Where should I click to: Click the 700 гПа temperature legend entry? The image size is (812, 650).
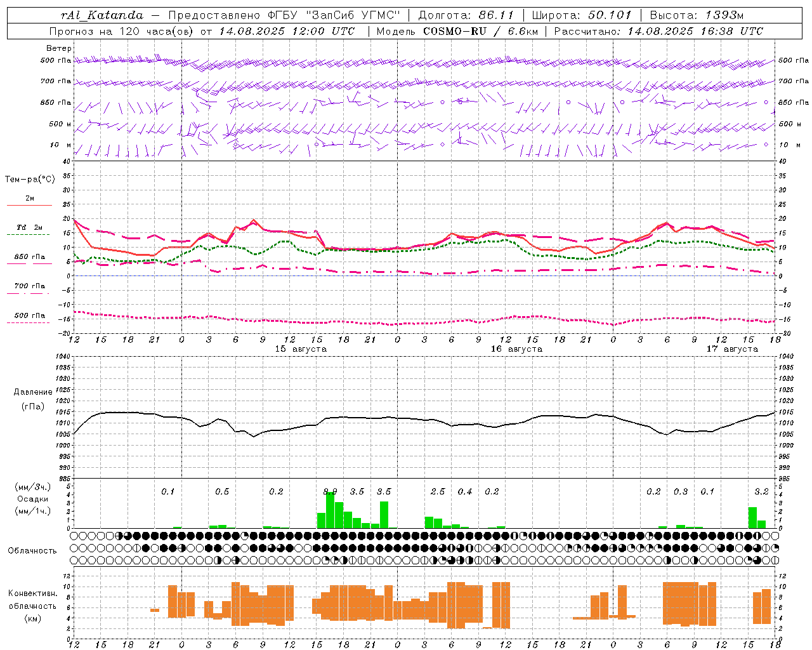tap(29, 286)
